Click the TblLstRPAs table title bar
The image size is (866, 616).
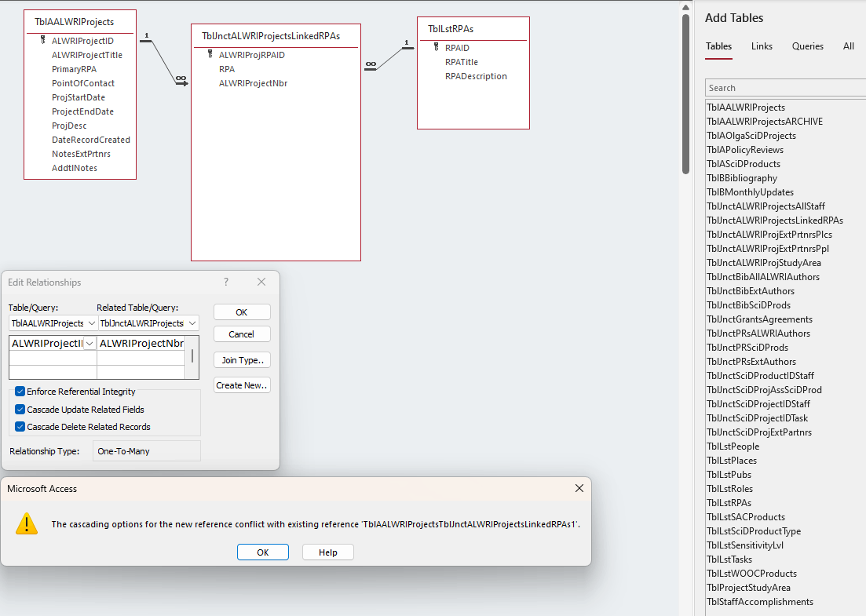[473, 29]
